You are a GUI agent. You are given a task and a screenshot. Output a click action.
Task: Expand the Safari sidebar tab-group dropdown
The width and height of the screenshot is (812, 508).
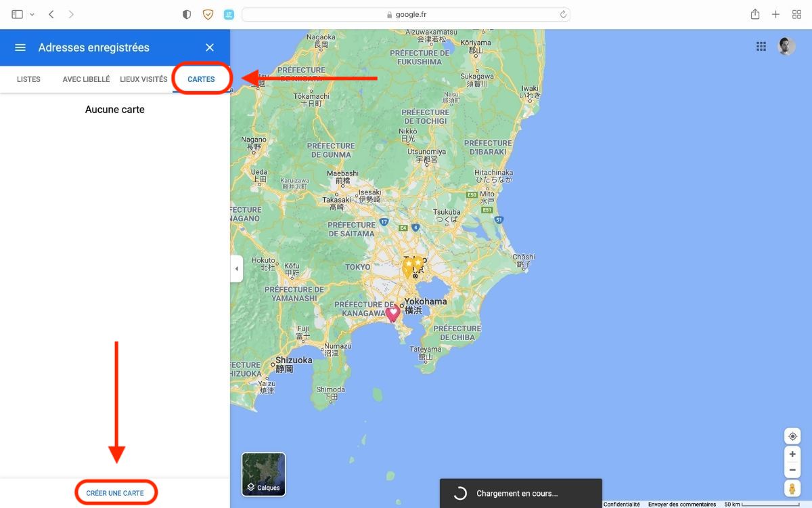(x=32, y=14)
